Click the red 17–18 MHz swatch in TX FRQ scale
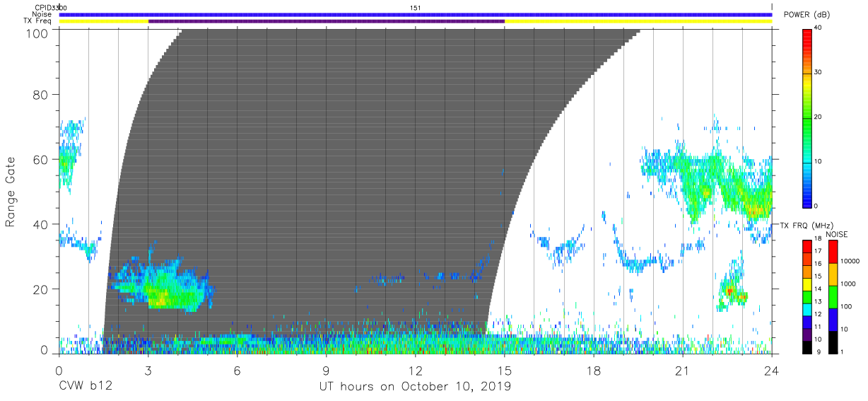Screen dimensions: 868x401 (x=807, y=247)
